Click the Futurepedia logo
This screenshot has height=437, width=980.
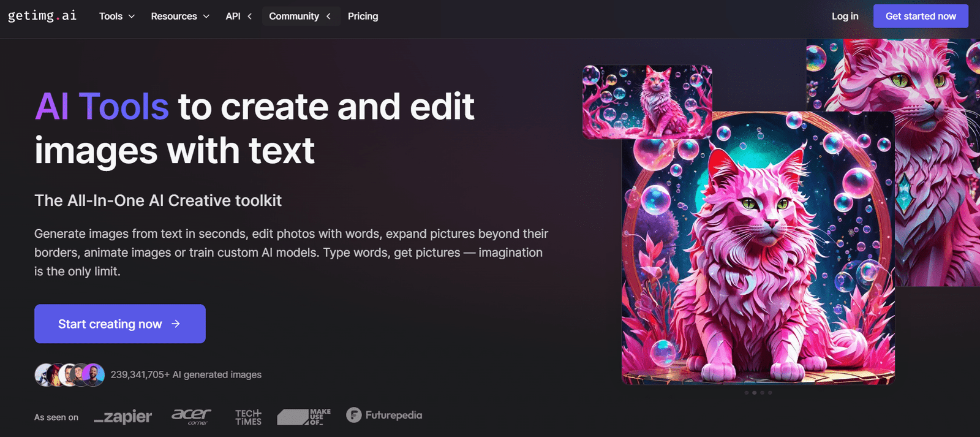tap(384, 415)
